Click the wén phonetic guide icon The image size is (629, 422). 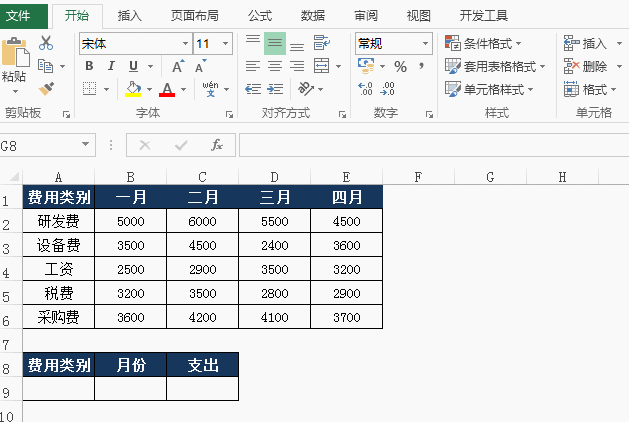(211, 89)
